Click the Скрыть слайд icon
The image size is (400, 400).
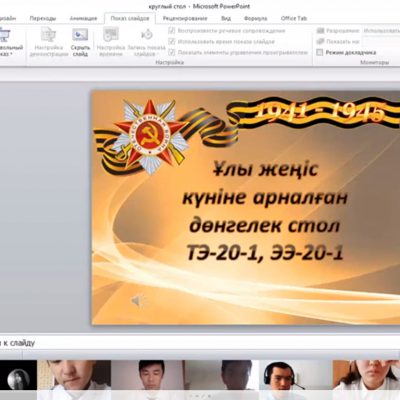[80, 35]
